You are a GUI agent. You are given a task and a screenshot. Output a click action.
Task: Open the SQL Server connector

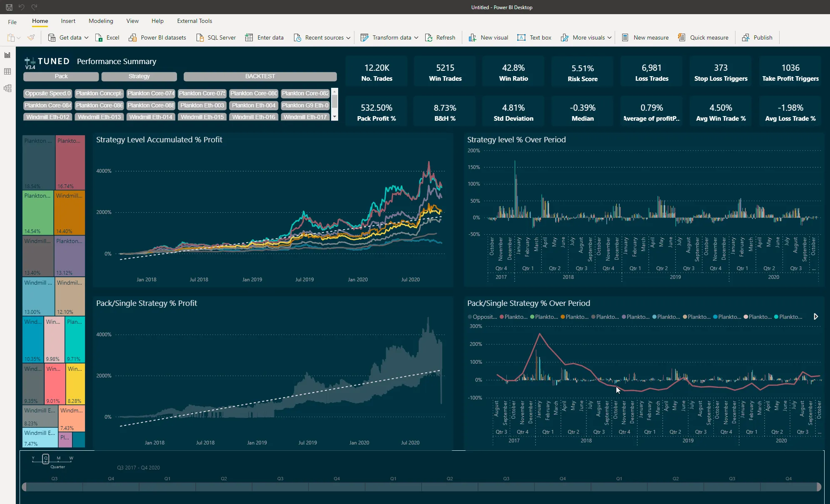[x=216, y=37]
